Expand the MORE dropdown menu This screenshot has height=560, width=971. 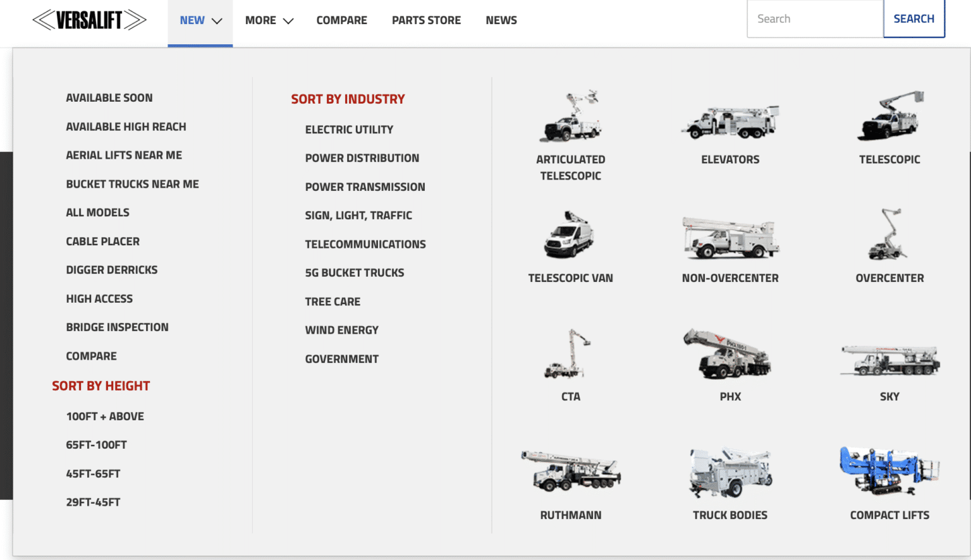point(269,21)
